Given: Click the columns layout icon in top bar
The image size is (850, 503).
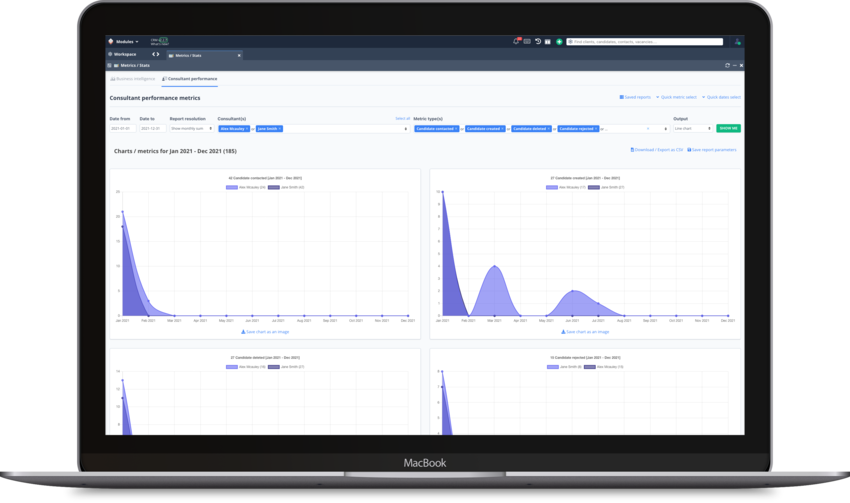Looking at the screenshot, I should pos(548,41).
